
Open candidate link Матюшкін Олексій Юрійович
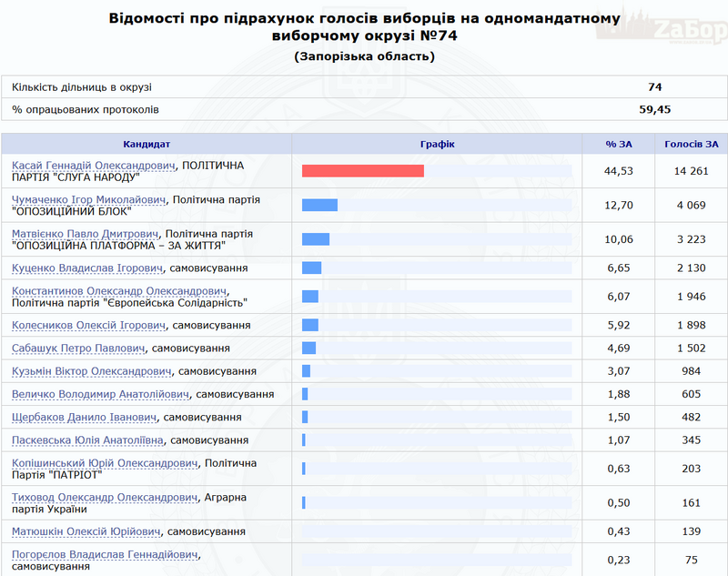(x=86, y=531)
